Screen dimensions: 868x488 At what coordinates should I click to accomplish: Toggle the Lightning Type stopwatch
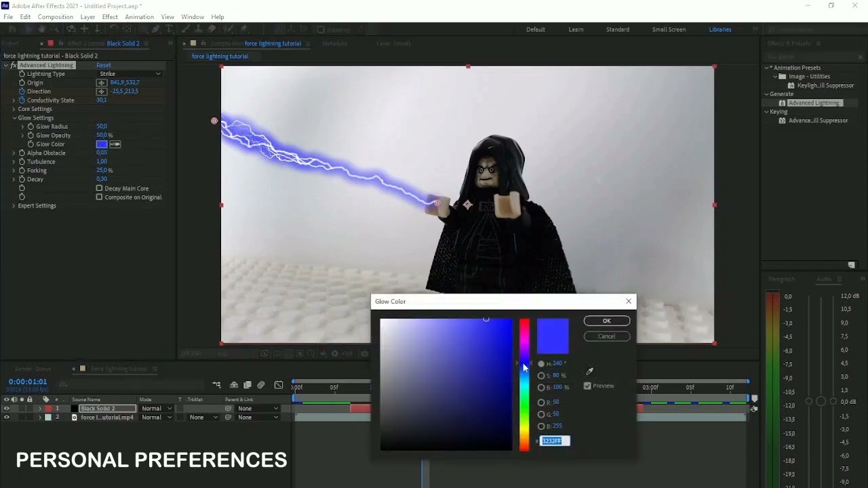22,74
